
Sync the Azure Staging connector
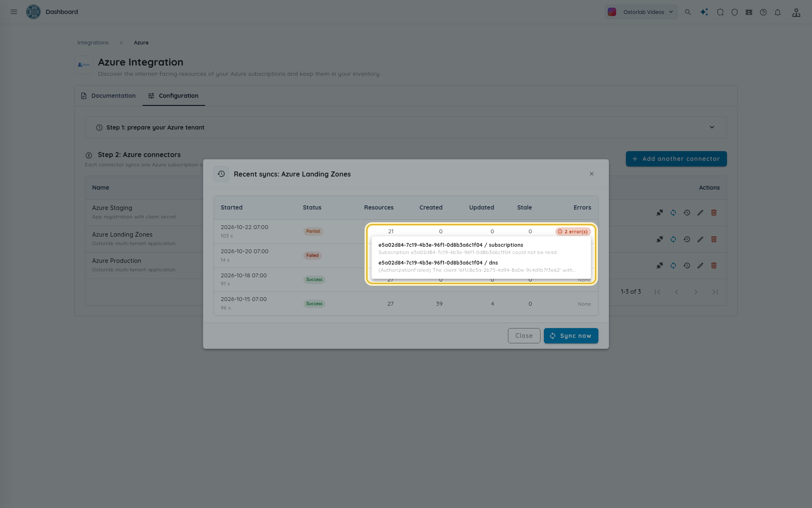(673, 213)
